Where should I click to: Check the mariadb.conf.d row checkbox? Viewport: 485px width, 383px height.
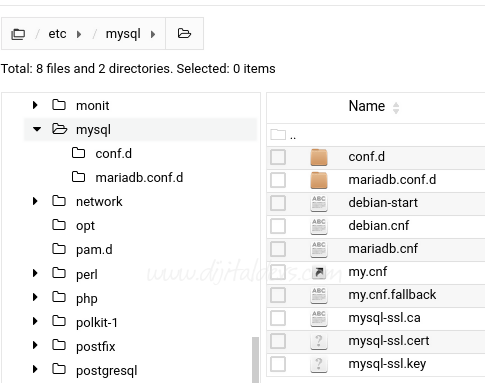[x=278, y=180]
